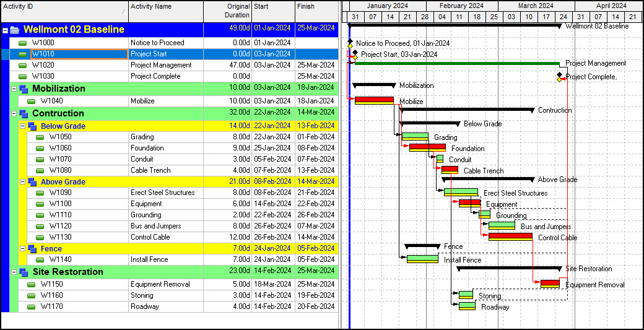Click the activity icon for W1140

(x=40, y=260)
